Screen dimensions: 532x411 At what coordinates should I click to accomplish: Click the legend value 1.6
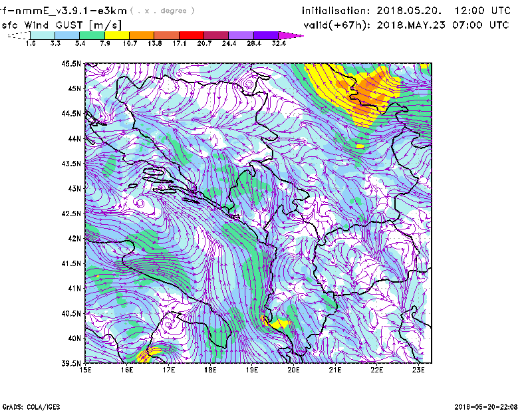point(31,43)
